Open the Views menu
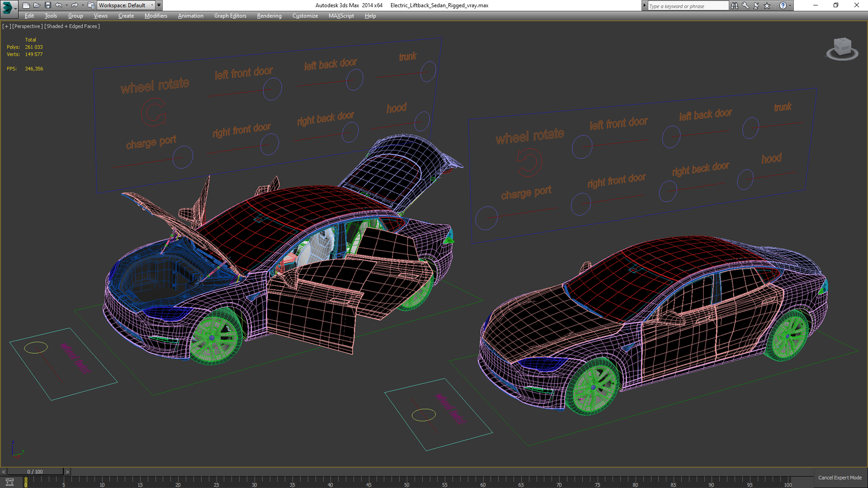This screenshot has width=868, height=488. pyautogui.click(x=100, y=16)
